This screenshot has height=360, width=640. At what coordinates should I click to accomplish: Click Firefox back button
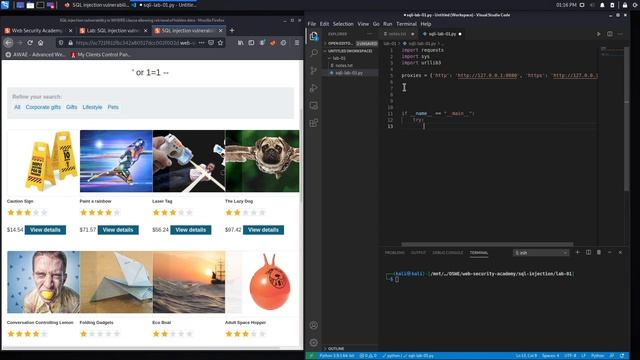(8, 42)
